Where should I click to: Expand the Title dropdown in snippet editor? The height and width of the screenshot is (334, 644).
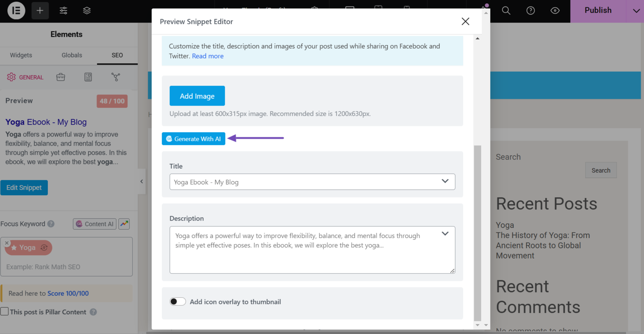tap(445, 181)
